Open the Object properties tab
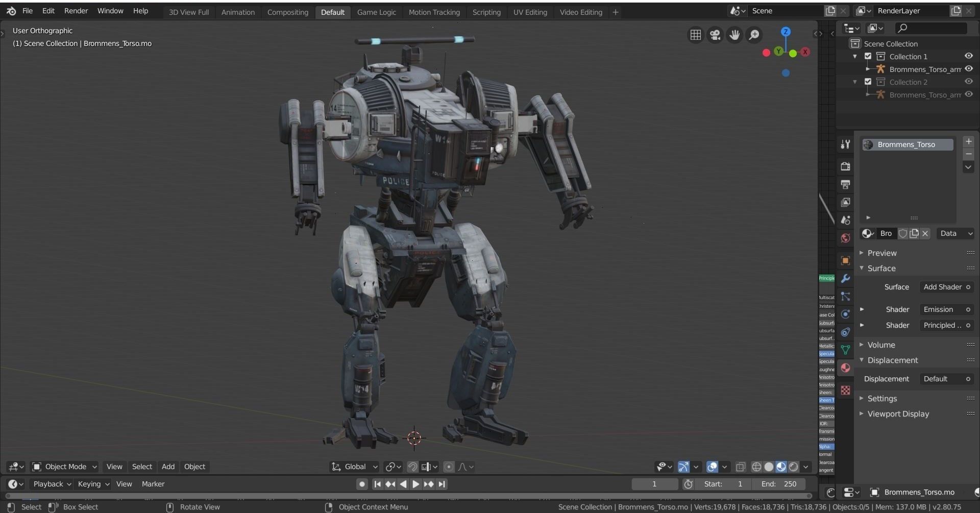 (845, 260)
